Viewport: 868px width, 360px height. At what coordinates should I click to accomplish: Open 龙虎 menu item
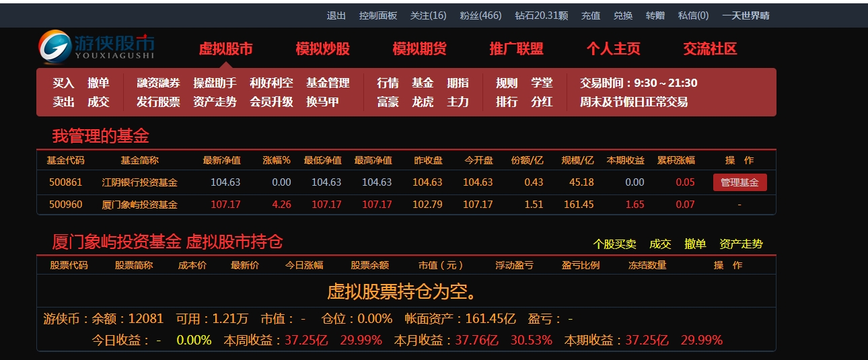pyautogui.click(x=423, y=102)
